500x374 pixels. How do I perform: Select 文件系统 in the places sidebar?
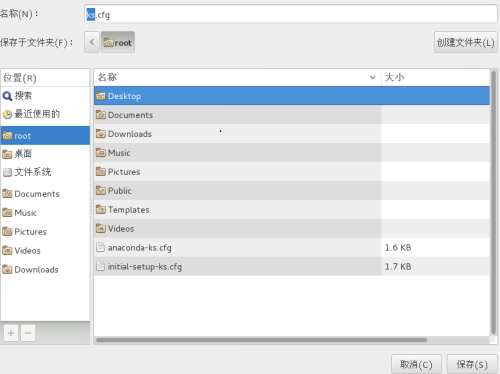(45, 172)
